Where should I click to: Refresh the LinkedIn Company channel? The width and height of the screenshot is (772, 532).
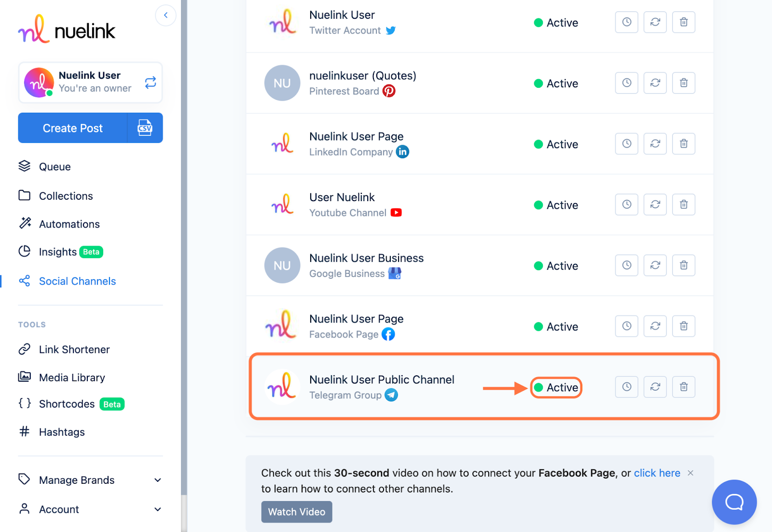click(x=655, y=144)
